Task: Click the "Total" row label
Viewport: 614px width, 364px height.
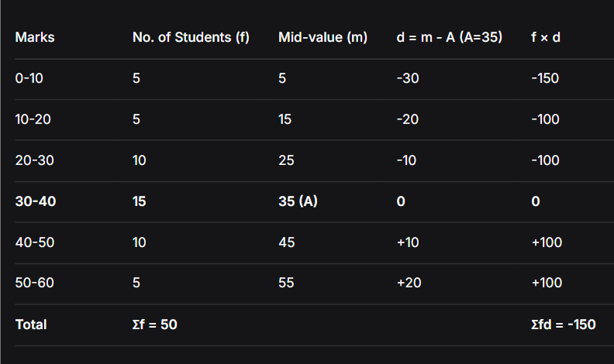Action: tap(31, 325)
